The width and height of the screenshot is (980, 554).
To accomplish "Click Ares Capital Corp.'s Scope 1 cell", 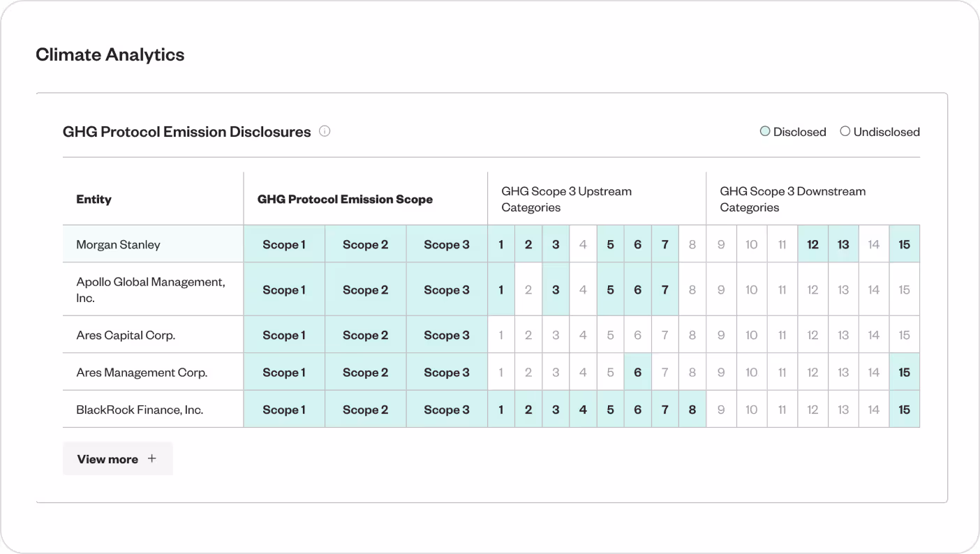I will 284,335.
